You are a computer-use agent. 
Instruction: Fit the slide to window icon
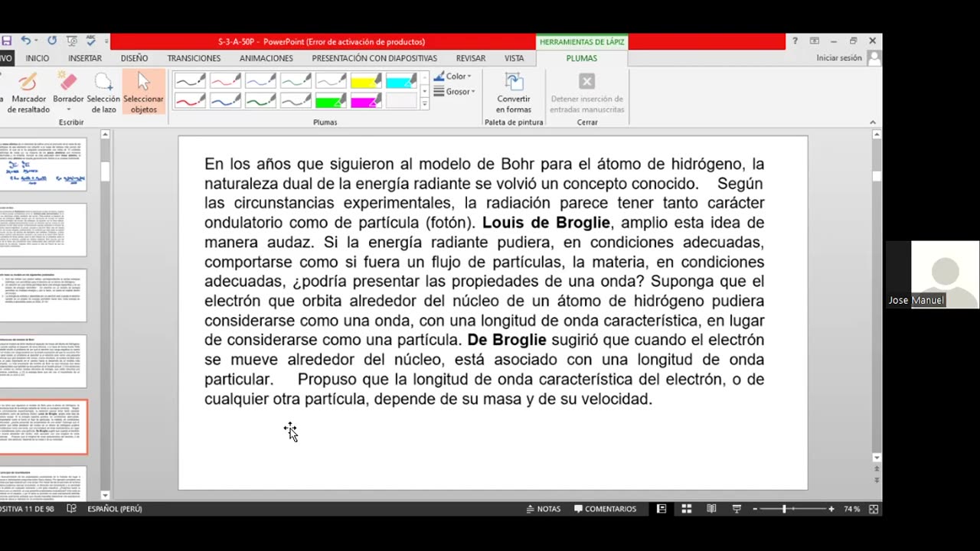[874, 509]
